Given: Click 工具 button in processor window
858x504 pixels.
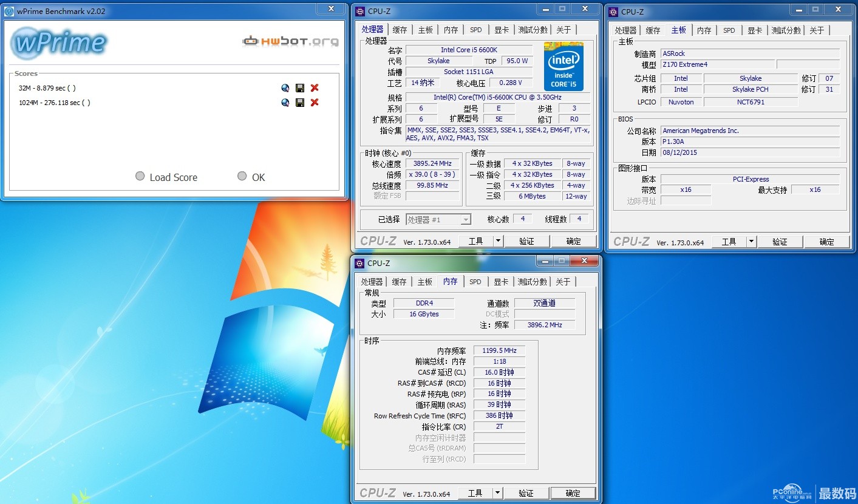Looking at the screenshot, I should (475, 241).
